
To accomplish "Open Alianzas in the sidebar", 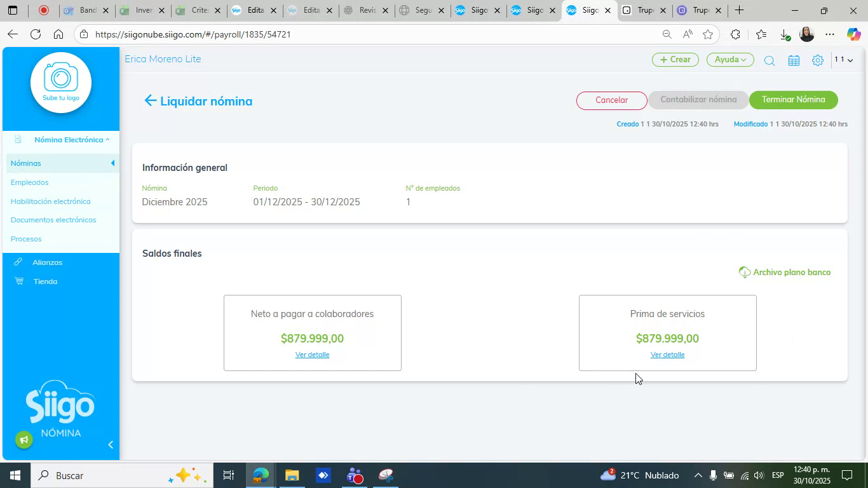I will pos(47,262).
